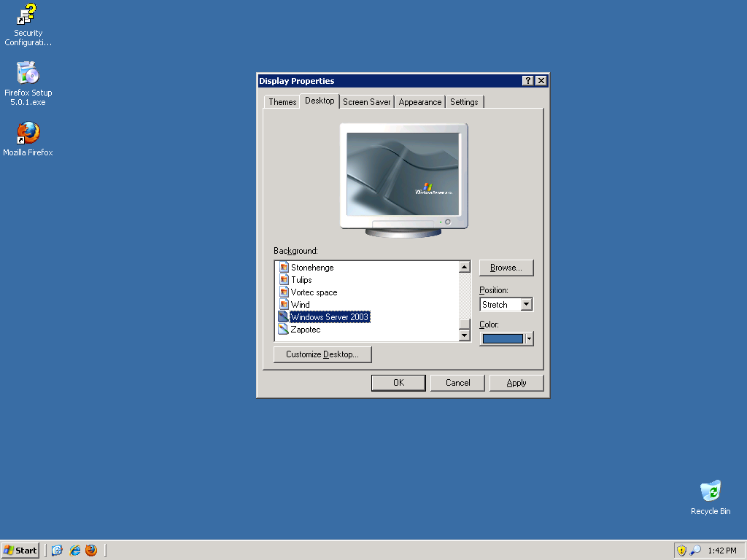Open Customize Desktop dialog

point(322,354)
